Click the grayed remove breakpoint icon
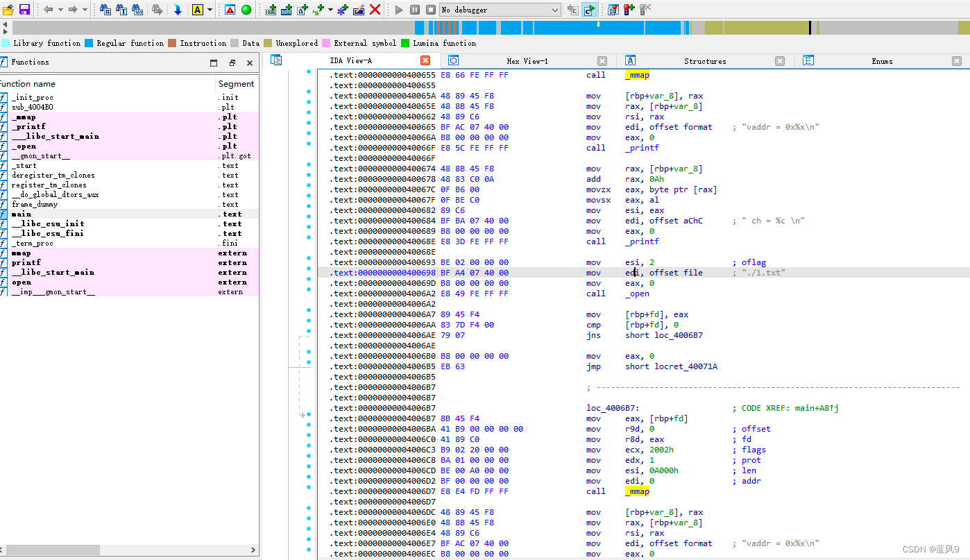 click(645, 10)
